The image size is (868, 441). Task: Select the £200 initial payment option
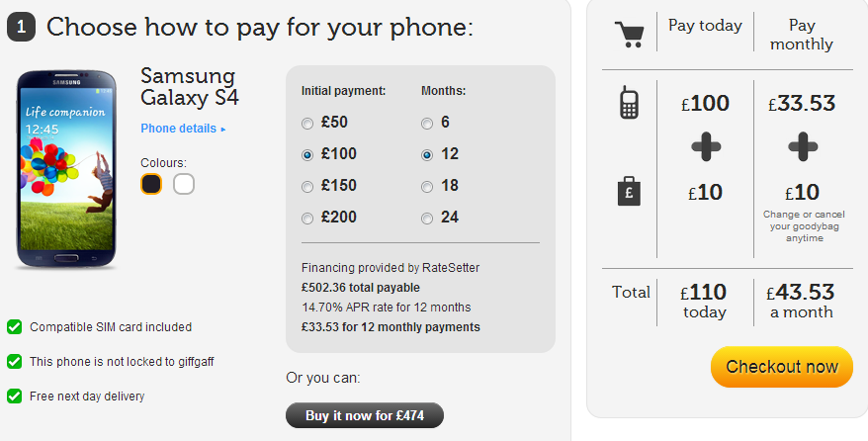(307, 219)
